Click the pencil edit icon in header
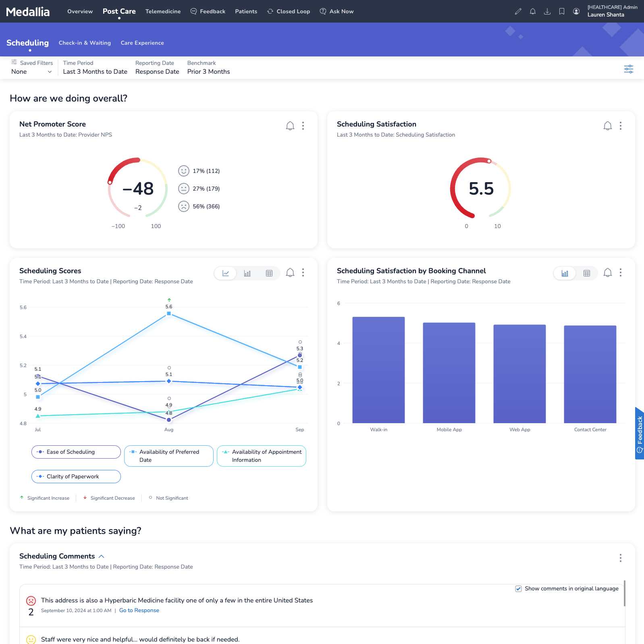 518,11
